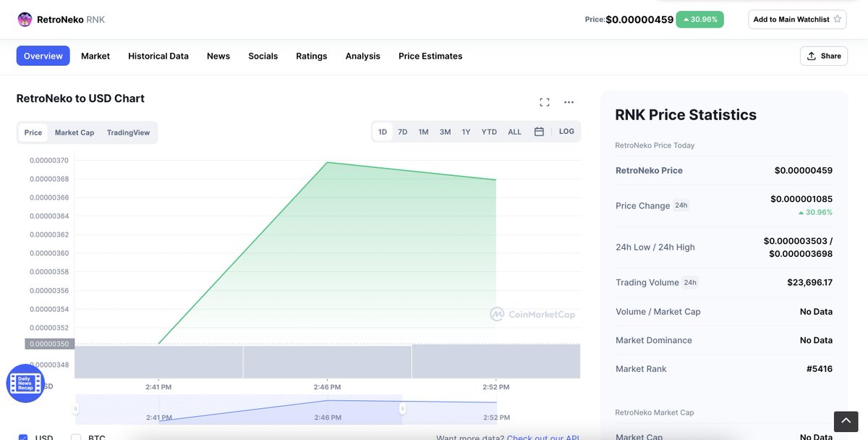Select the ALL time range
Image resolution: width=868 pixels, height=440 pixels.
[515, 132]
